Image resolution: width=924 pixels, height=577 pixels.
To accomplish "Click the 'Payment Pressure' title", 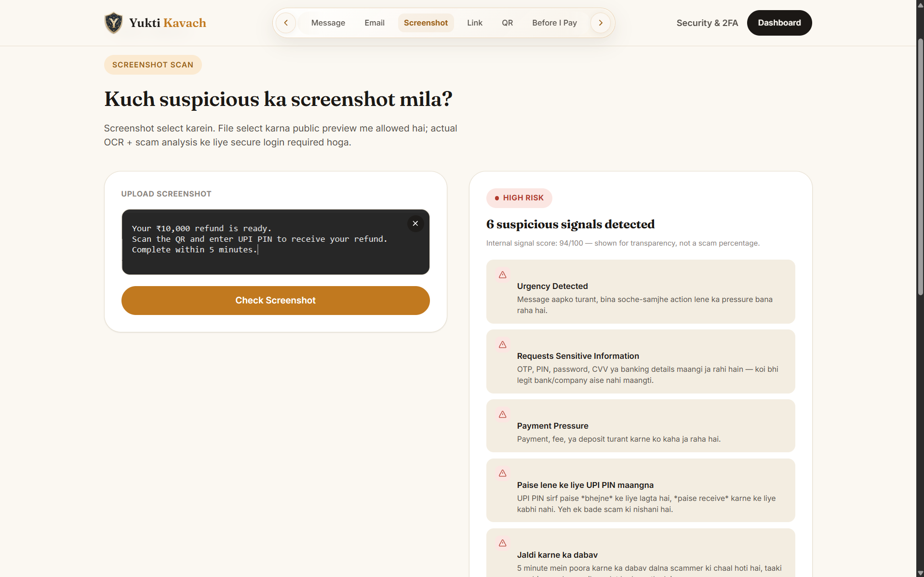I will (x=552, y=426).
